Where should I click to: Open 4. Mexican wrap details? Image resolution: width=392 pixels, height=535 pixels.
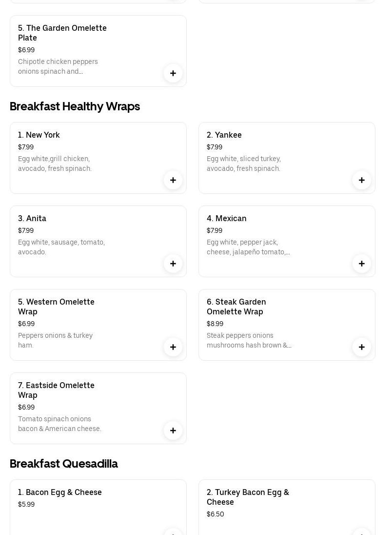point(227,219)
